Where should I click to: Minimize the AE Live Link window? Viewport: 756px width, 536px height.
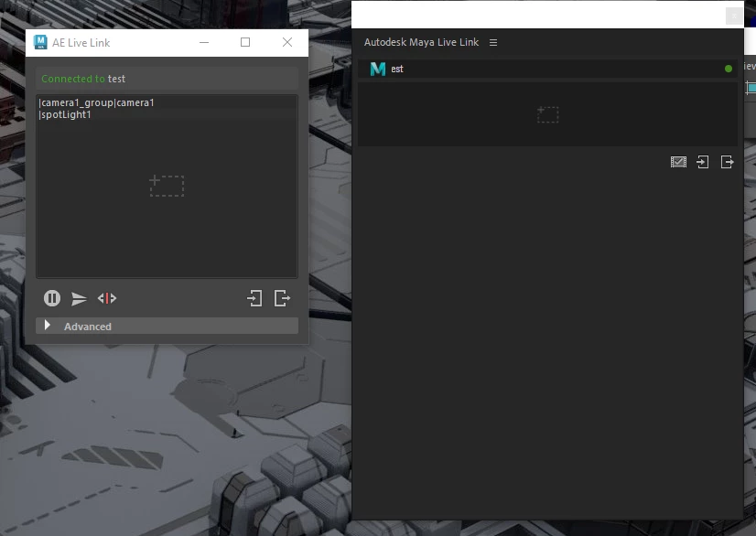204,42
